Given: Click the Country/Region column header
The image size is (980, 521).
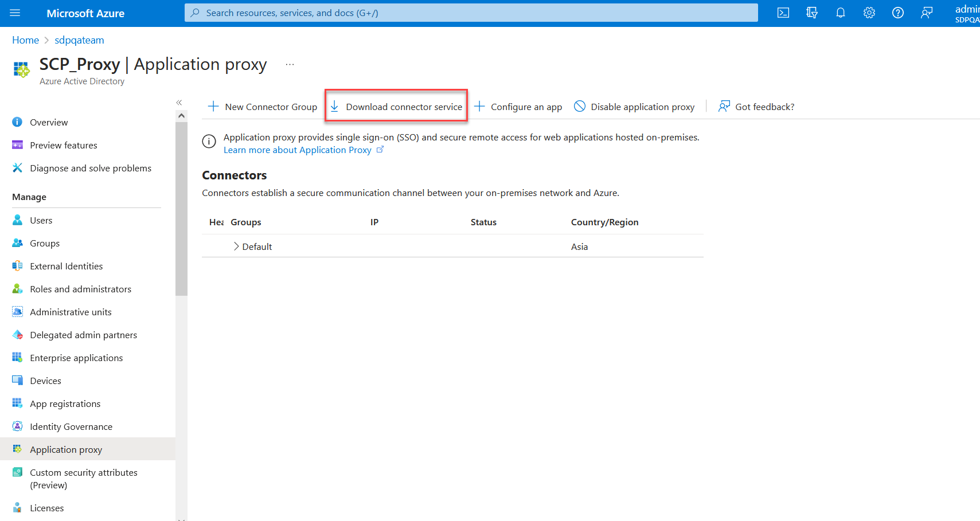Looking at the screenshot, I should (604, 222).
